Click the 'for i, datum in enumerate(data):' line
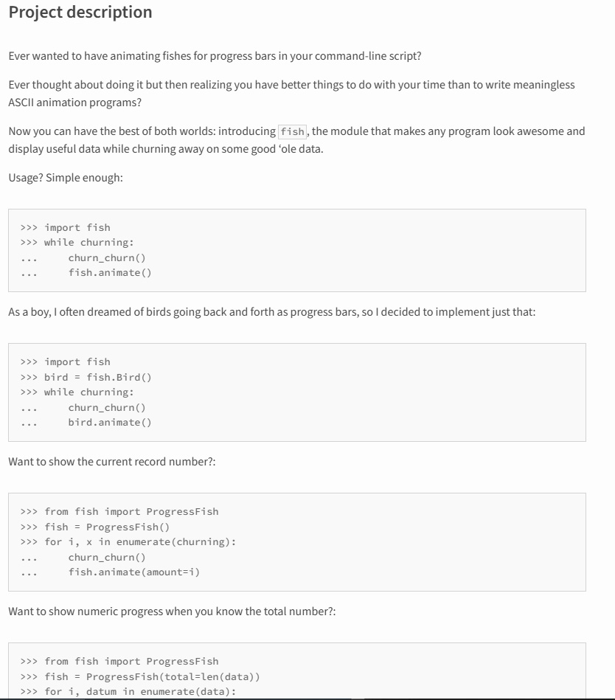 click(x=143, y=692)
